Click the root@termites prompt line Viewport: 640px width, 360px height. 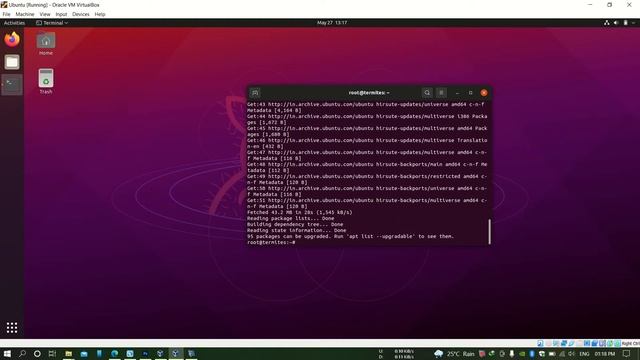[x=271, y=242]
